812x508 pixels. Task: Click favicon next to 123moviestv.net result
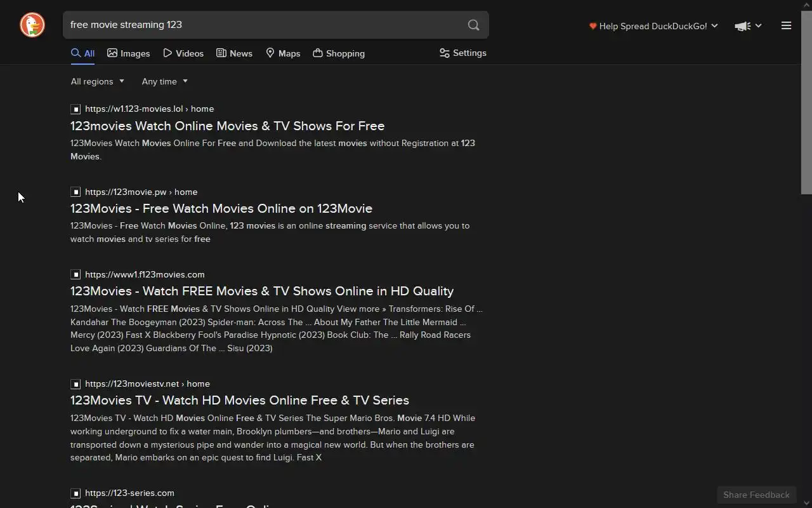(x=75, y=384)
